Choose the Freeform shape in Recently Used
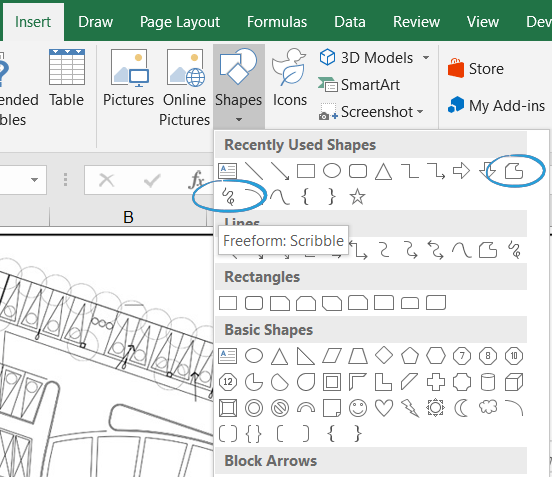 coord(514,171)
